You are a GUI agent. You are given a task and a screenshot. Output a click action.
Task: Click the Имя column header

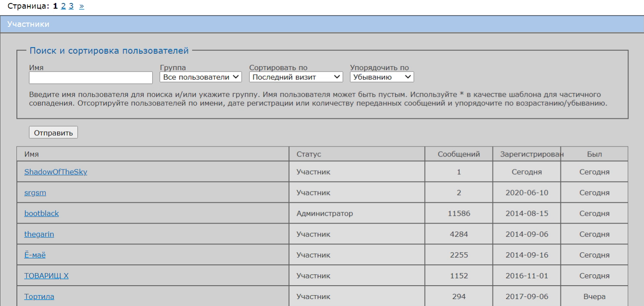point(153,154)
